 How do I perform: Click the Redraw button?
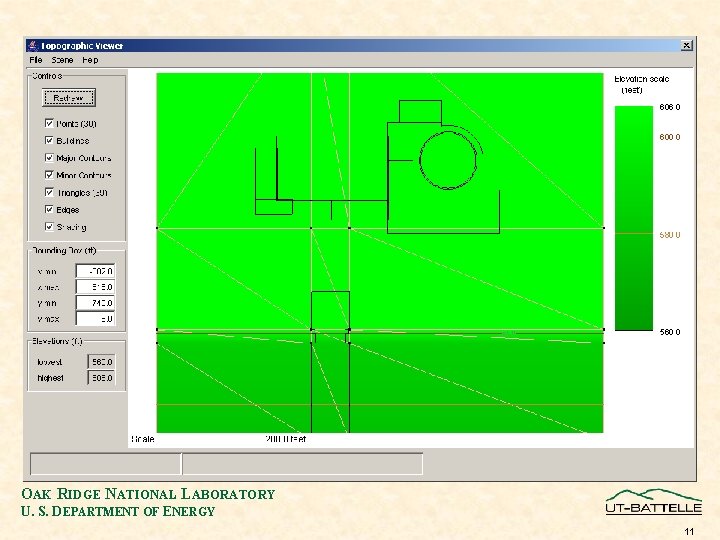coord(68,98)
